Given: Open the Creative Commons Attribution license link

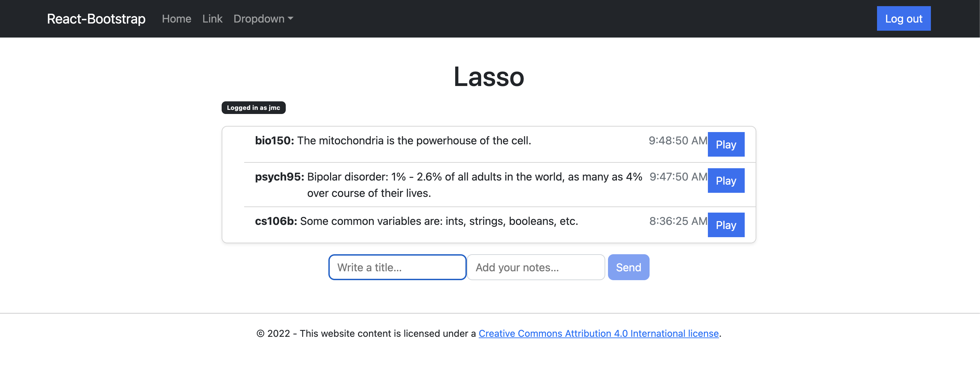Looking at the screenshot, I should (598, 333).
